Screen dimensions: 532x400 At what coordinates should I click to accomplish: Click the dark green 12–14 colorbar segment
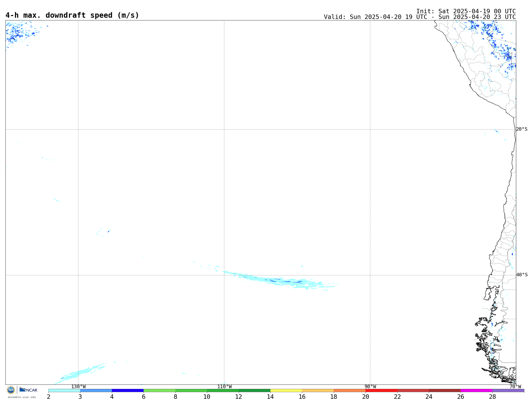click(254, 391)
